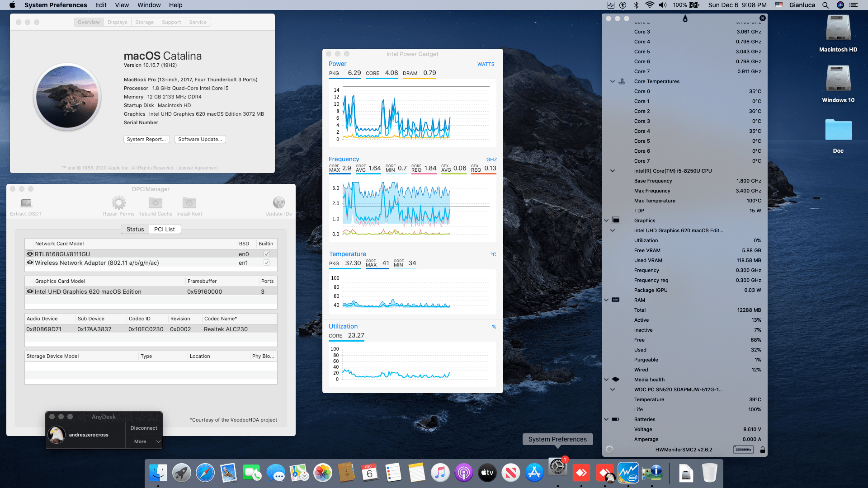868x488 pixels.
Task: Collapse Graphics section in HWMonitor
Action: 606,221
